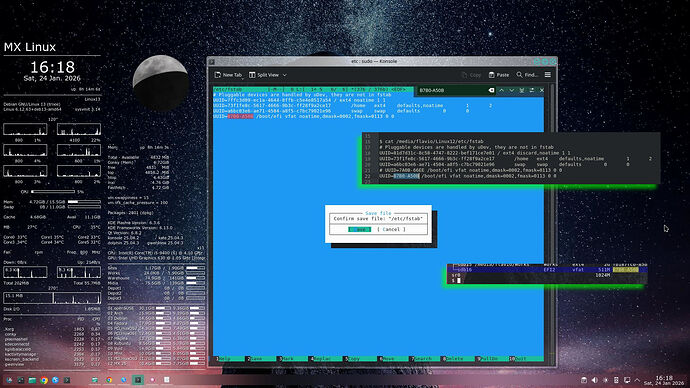Viewport: 690px width, 388px height.
Task: Open the taskbar clock showing 16:18
Action: pyautogui.click(x=664, y=381)
